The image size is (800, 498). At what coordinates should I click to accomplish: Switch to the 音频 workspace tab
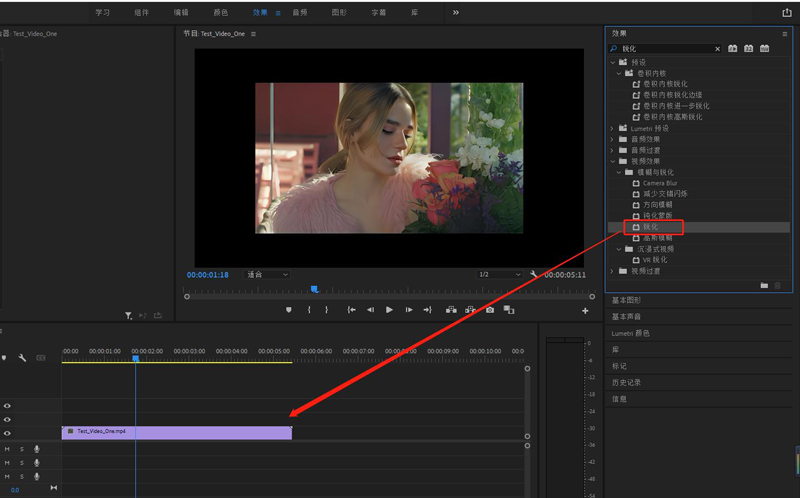[300, 13]
